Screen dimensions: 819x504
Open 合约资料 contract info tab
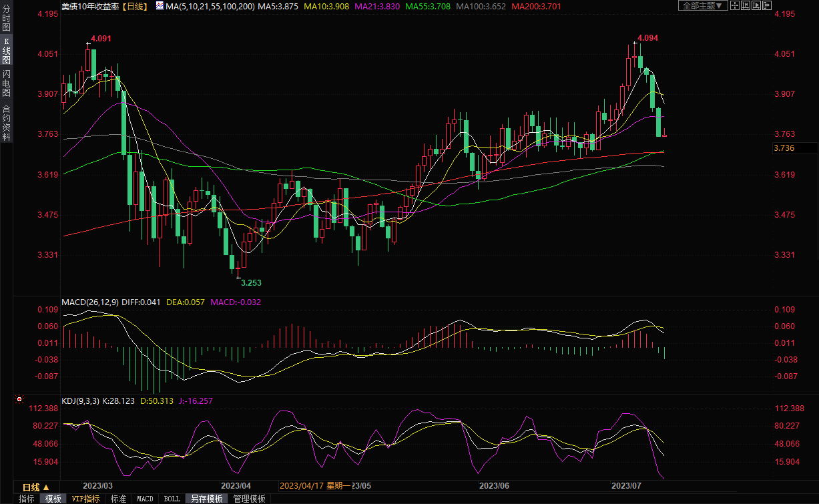point(6,122)
